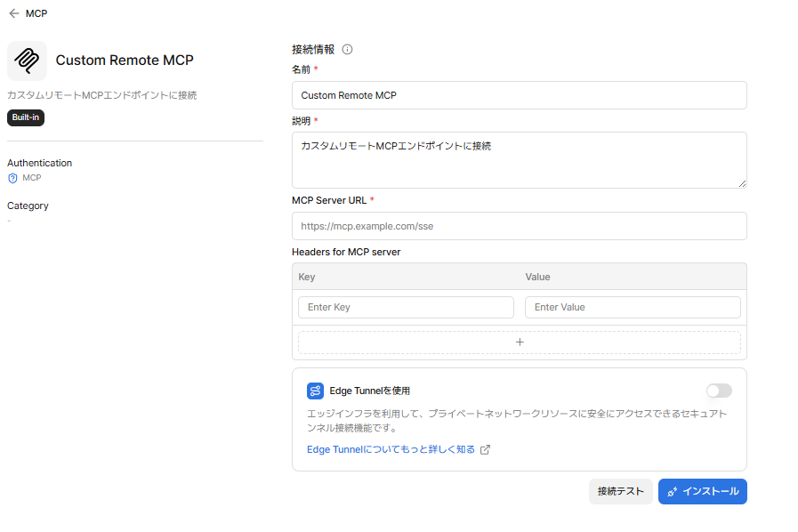The width and height of the screenshot is (798, 532).
Task: Click the Edge Tunnel blue icon
Action: (x=315, y=391)
